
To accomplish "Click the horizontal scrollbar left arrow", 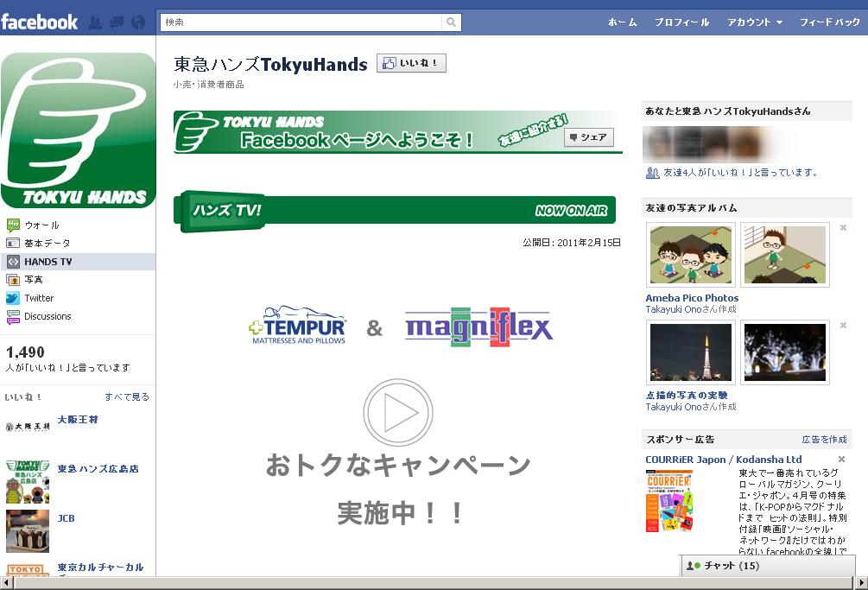I will [7, 583].
